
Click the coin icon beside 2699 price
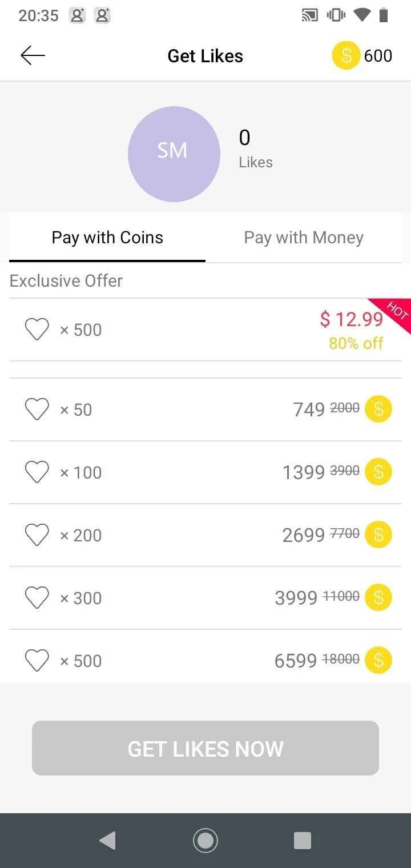click(378, 535)
